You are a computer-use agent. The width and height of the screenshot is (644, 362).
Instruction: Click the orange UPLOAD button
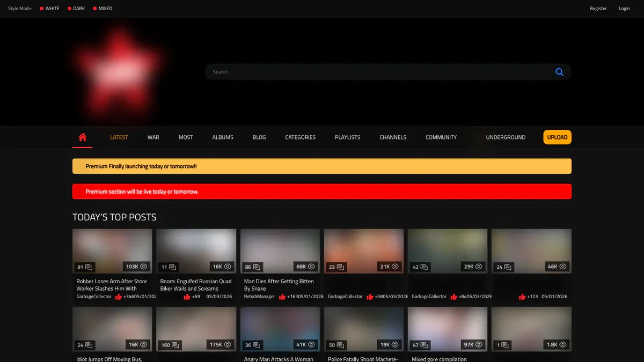(x=557, y=137)
